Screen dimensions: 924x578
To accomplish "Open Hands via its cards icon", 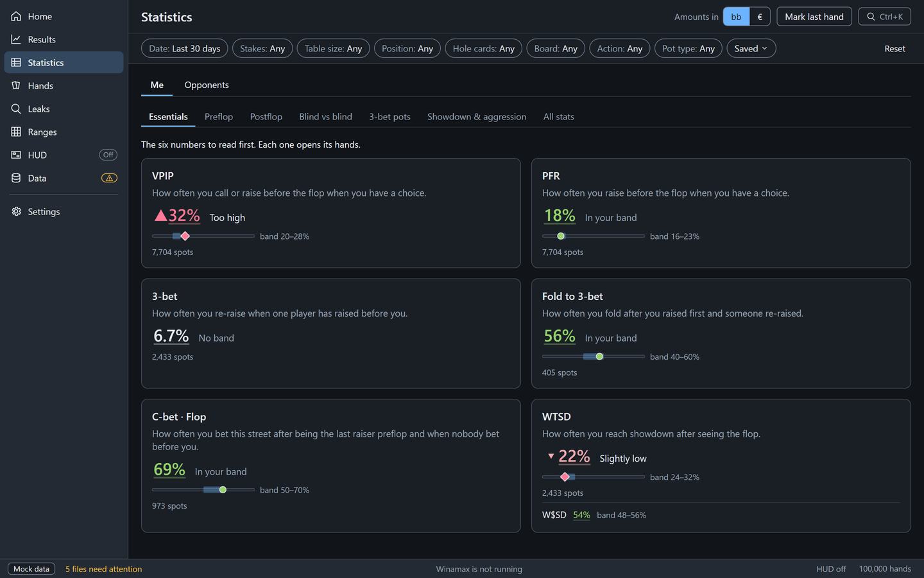I will coord(16,85).
